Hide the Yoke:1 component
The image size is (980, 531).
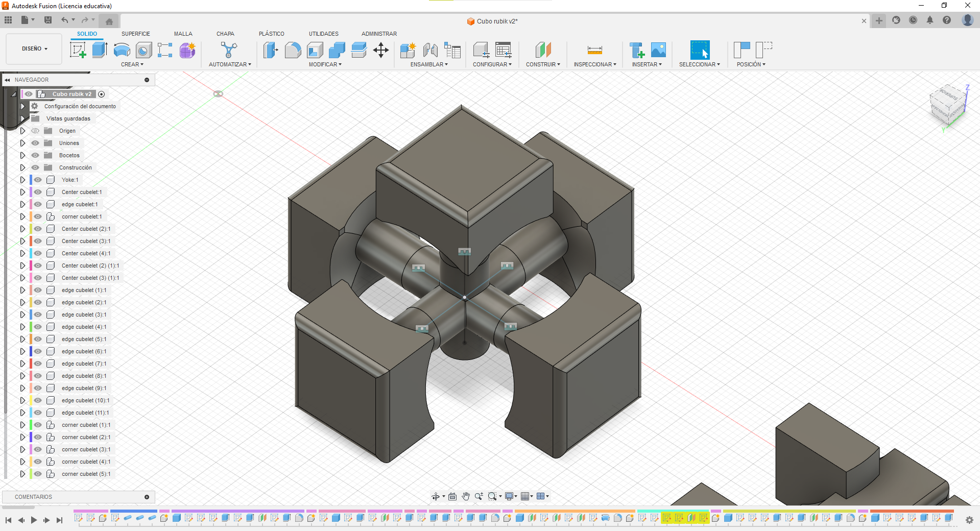point(38,180)
